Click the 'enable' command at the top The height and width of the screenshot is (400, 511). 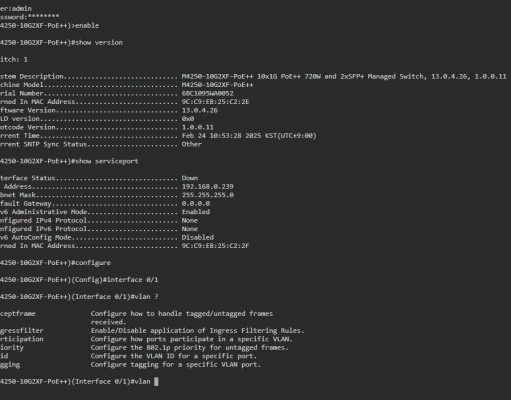point(87,25)
